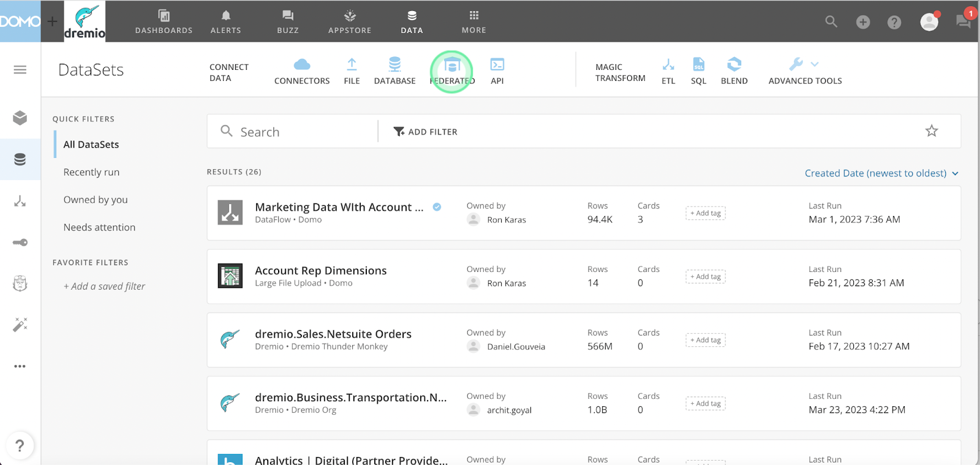The image size is (980, 465).
Task: Click the magnifier search icon in header
Action: (x=831, y=21)
